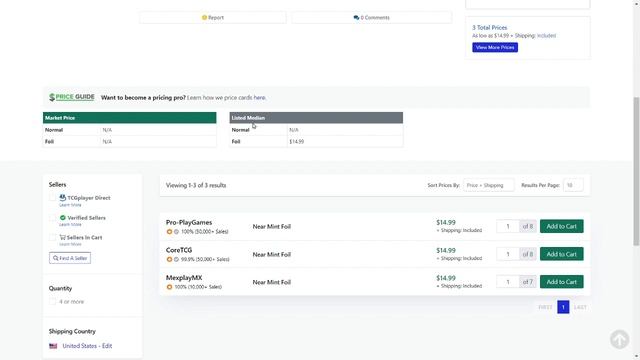Screen dimensions: 640x360
Task: Click the direct badge icon for CoreTCG
Action: (176, 259)
